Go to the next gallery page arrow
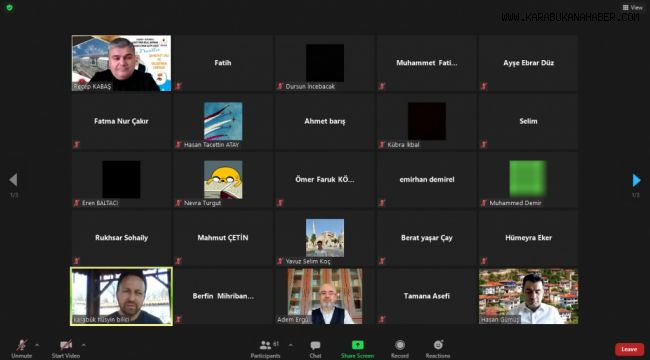This screenshot has height=360, width=650. click(x=637, y=180)
